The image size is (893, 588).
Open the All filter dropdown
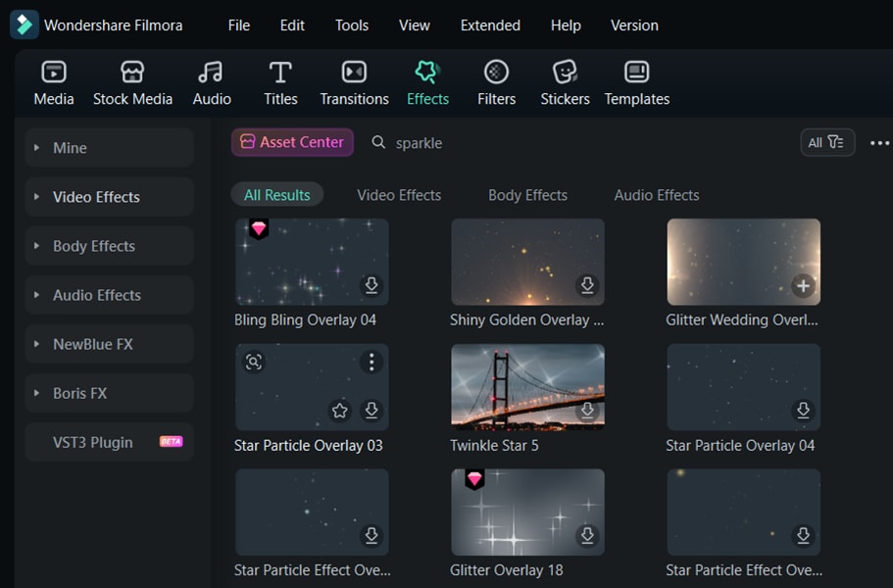[x=827, y=142]
